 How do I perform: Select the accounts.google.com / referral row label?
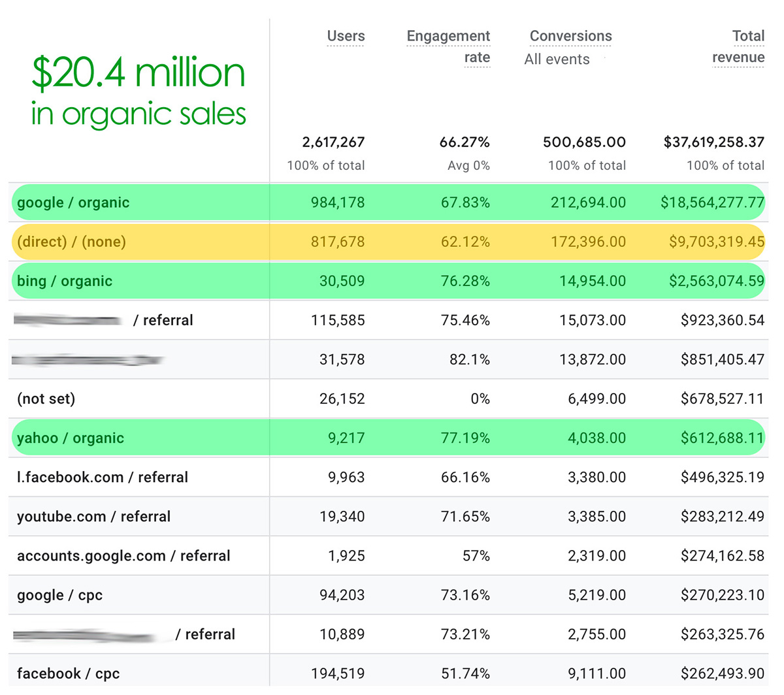pyautogui.click(x=123, y=555)
